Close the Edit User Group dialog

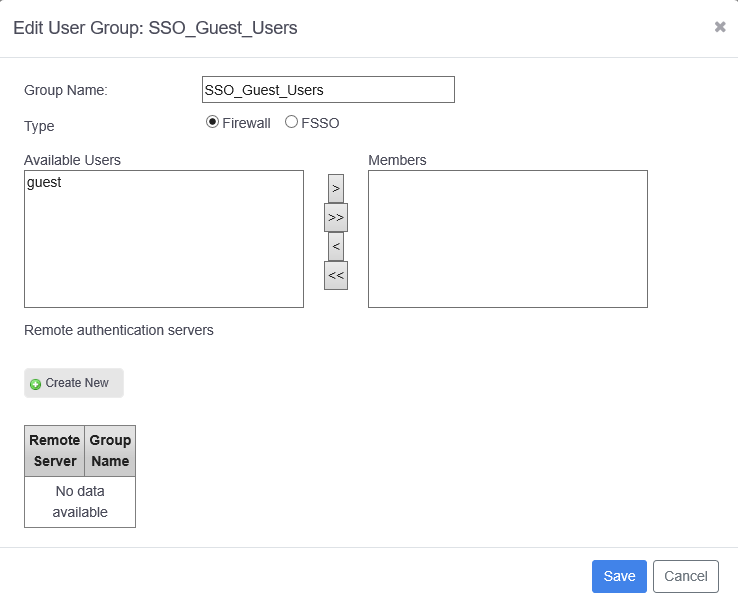tap(719, 27)
